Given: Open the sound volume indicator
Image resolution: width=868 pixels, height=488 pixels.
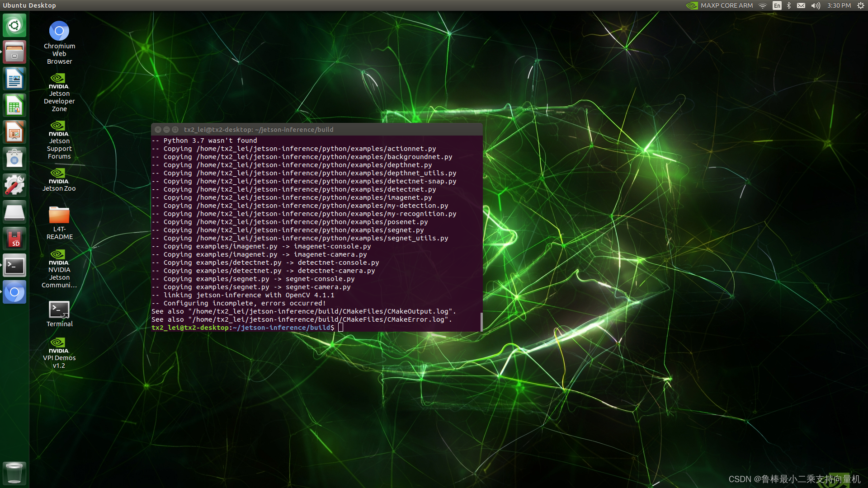Looking at the screenshot, I should coord(816,5).
